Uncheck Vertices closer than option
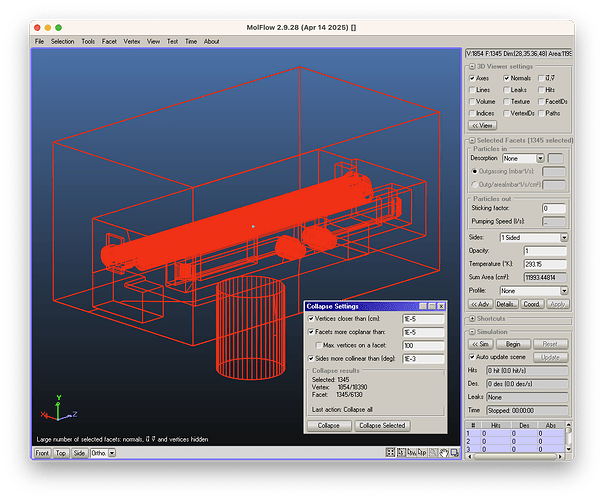Screen dimensions: 604x500 click(311, 319)
